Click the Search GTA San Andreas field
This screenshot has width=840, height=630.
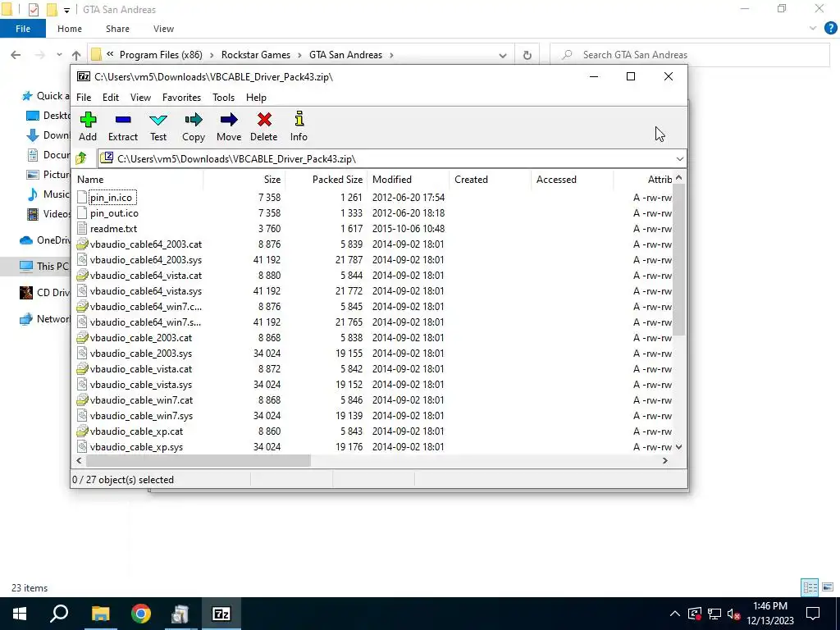pyautogui.click(x=690, y=55)
